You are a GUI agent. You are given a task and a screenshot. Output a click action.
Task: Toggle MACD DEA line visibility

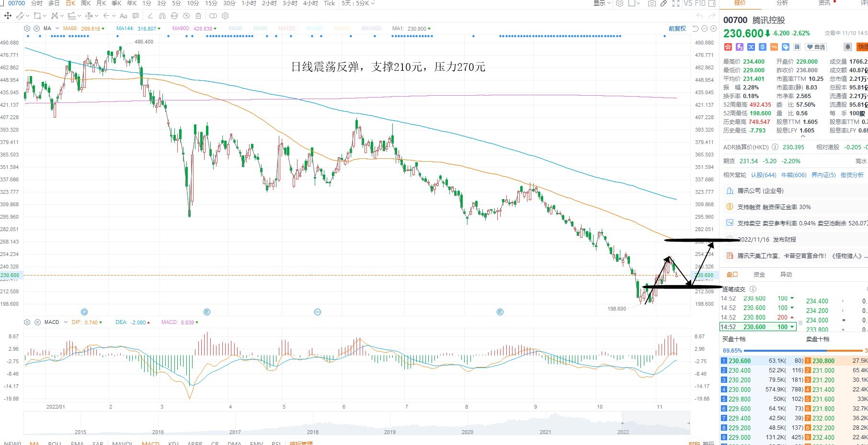pyautogui.click(x=133, y=323)
